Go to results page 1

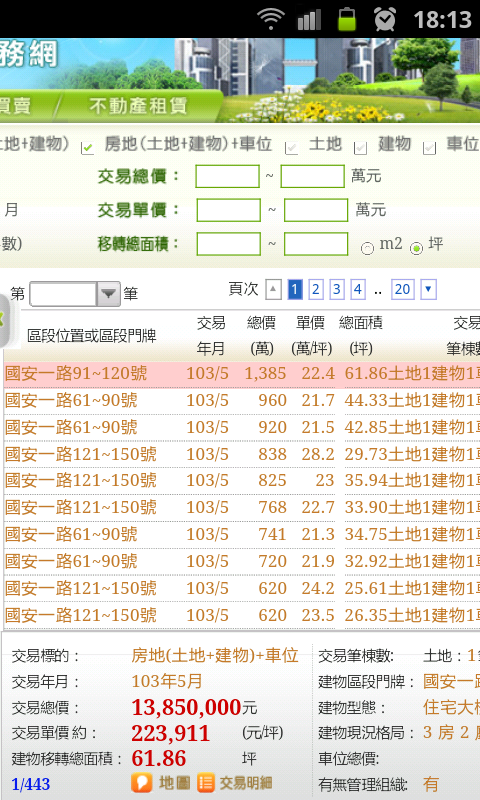[x=295, y=290]
